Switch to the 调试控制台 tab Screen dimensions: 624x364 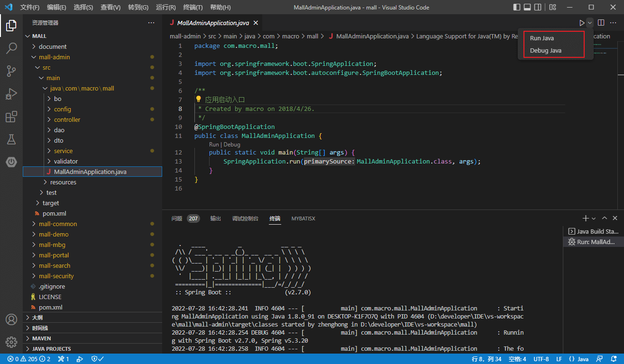tap(245, 218)
